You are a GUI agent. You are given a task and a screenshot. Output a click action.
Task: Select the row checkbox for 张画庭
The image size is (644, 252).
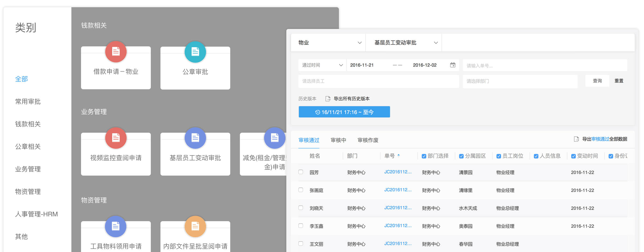click(301, 190)
